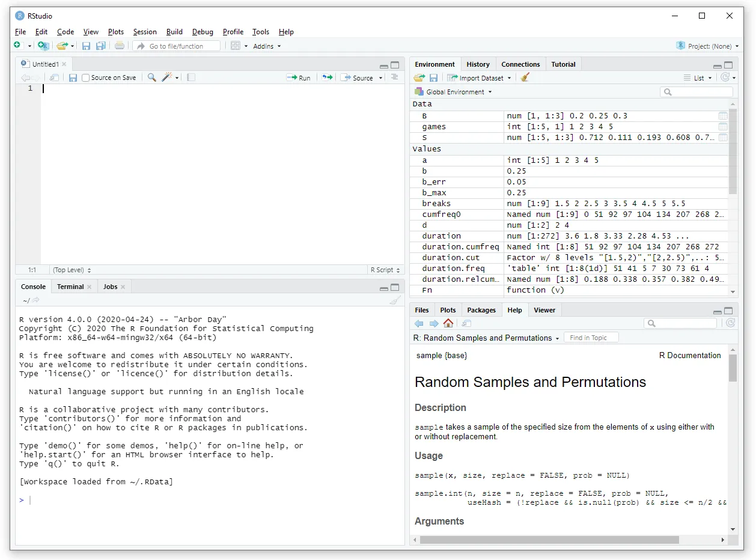
Task: Open the Project: (None) menu
Action: click(x=708, y=46)
